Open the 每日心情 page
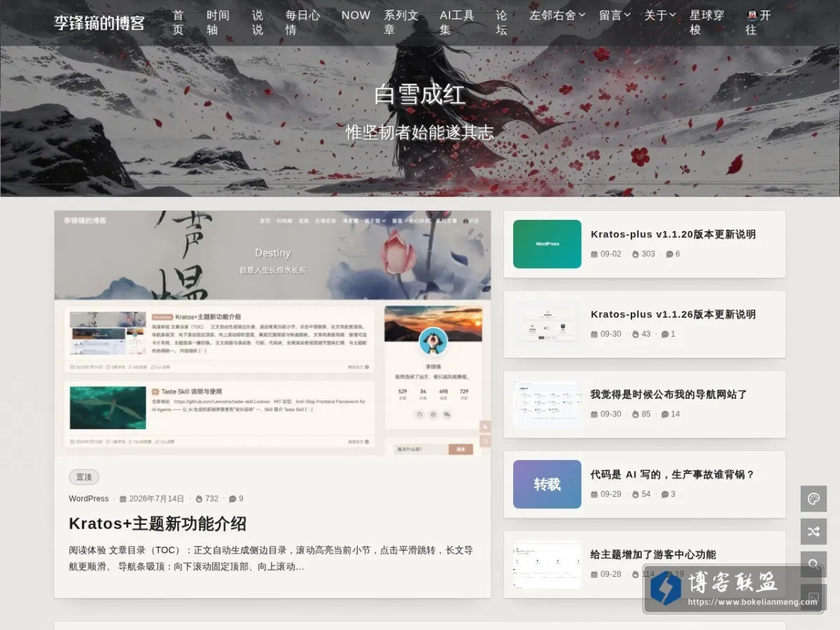Viewport: 840px width, 630px height. click(302, 22)
